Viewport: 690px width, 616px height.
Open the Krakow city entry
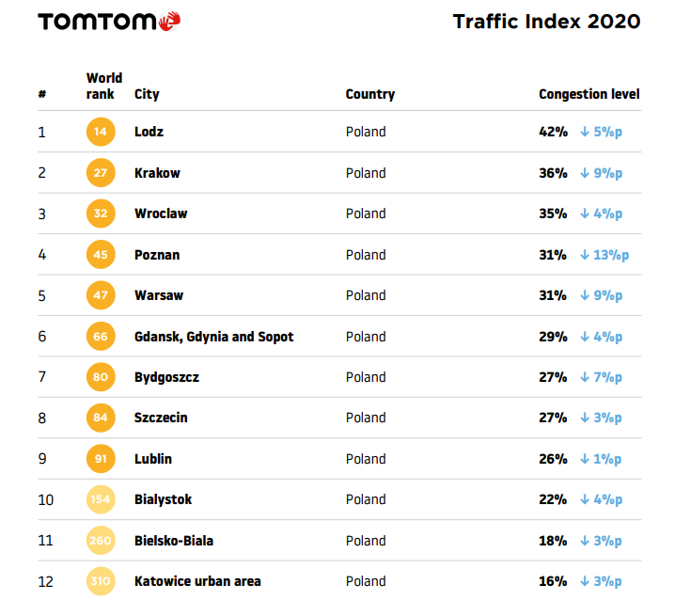[x=157, y=173]
